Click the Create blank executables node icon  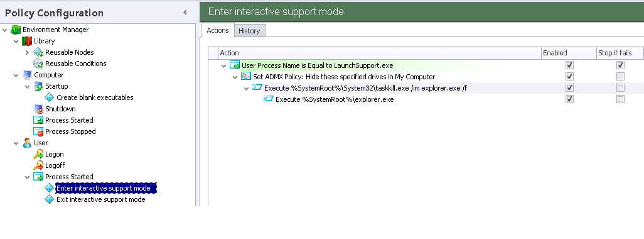coord(50,97)
